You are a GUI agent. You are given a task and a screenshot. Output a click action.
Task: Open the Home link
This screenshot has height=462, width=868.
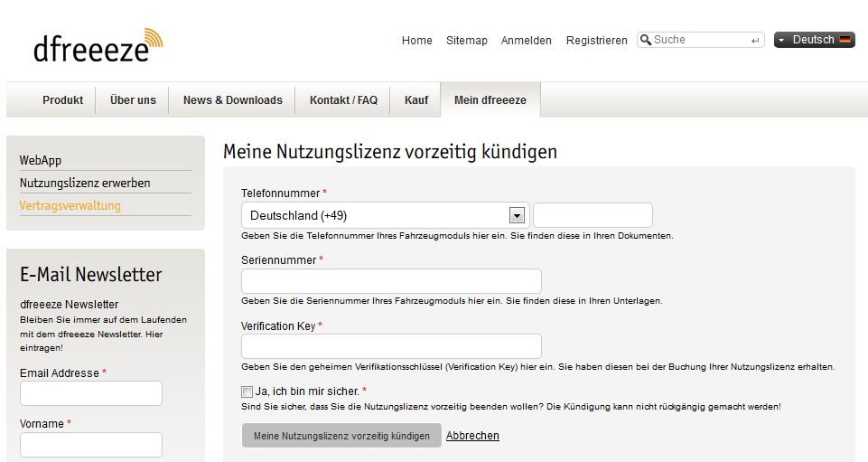pyautogui.click(x=417, y=41)
